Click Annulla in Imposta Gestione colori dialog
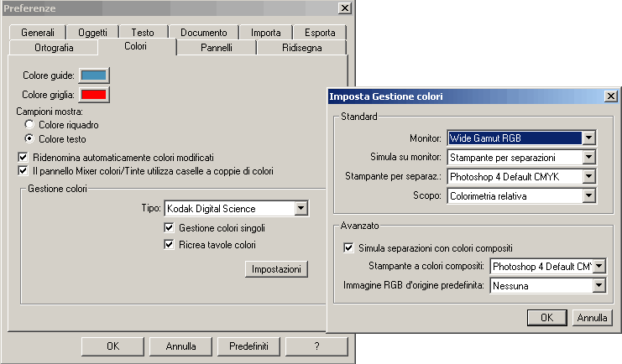The width and height of the screenshot is (622, 364). coord(592,318)
